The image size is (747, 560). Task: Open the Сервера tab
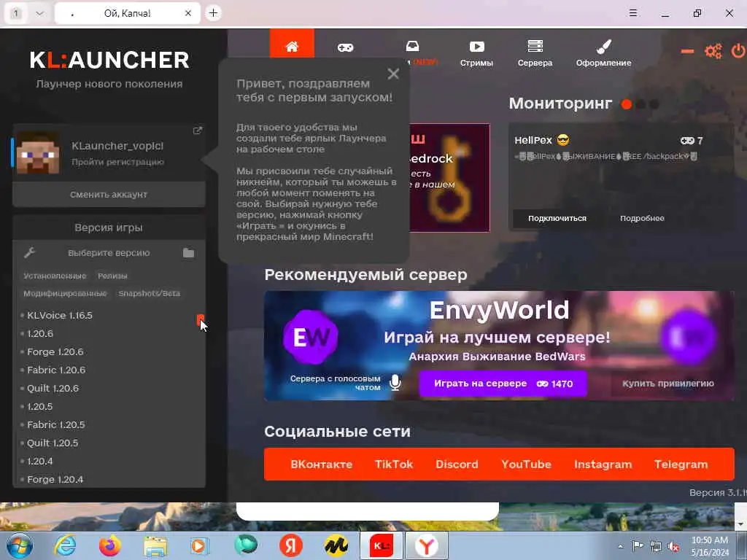[x=535, y=52]
